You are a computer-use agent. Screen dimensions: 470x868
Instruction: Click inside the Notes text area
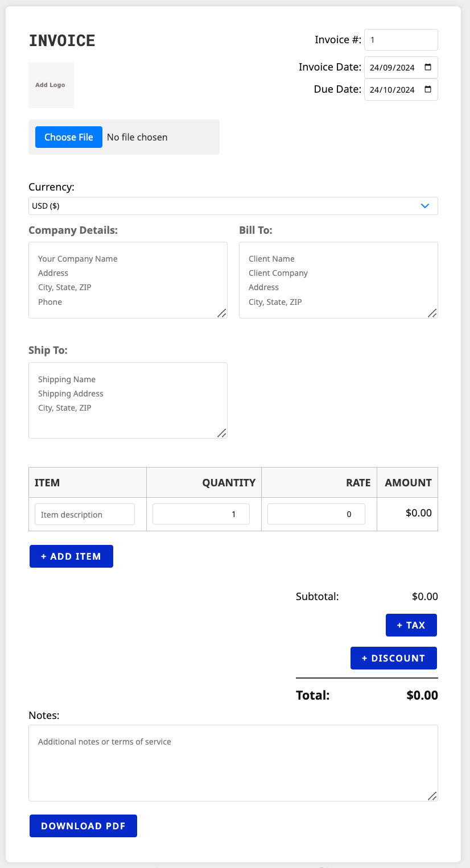[233, 762]
